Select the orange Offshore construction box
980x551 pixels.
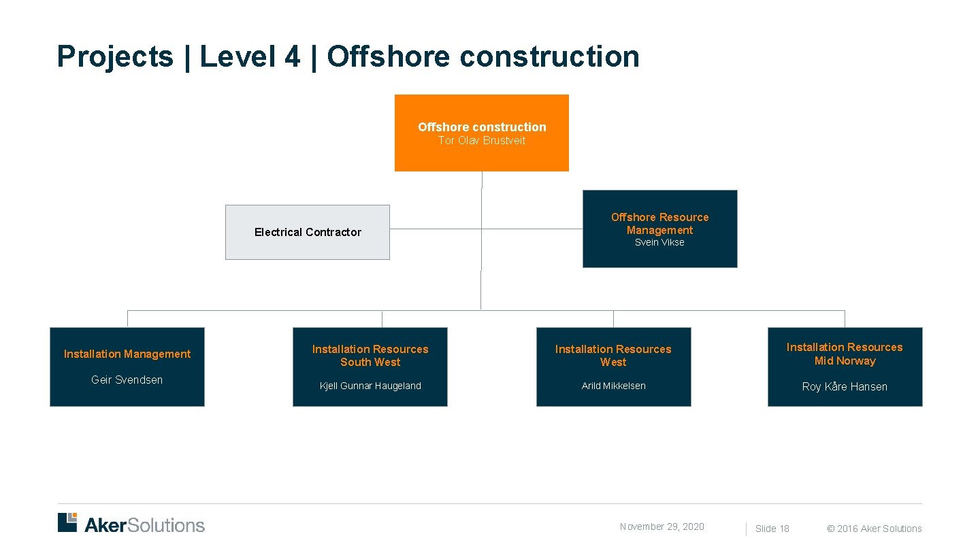[481, 133]
